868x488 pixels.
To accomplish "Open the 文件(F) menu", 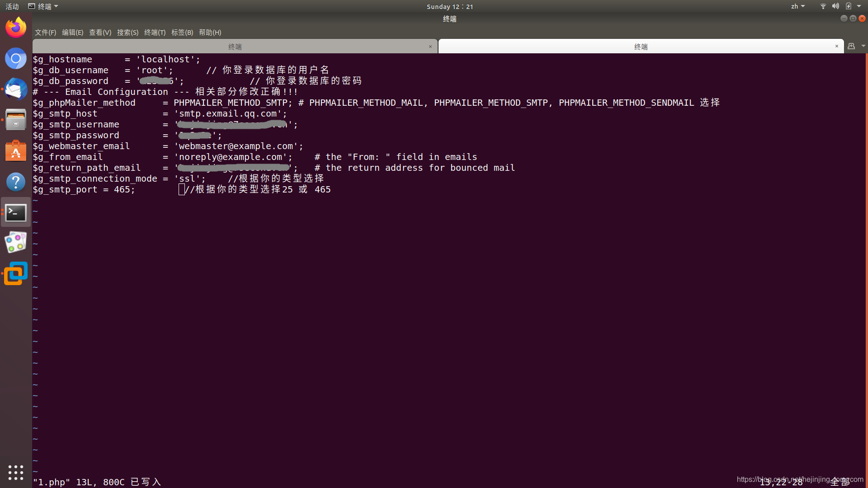I will point(45,33).
